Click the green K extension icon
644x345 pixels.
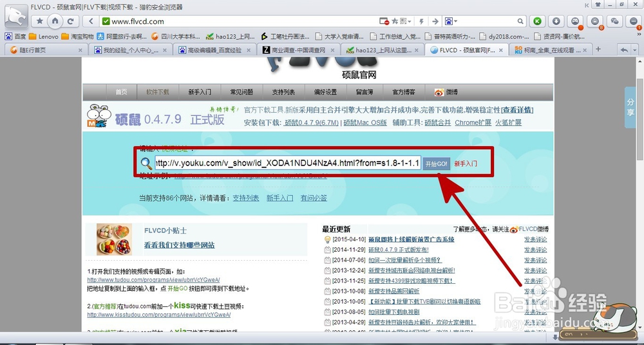coord(537,21)
